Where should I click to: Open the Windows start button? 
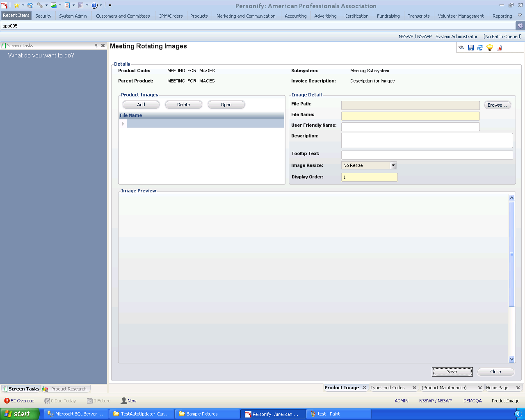point(19,414)
